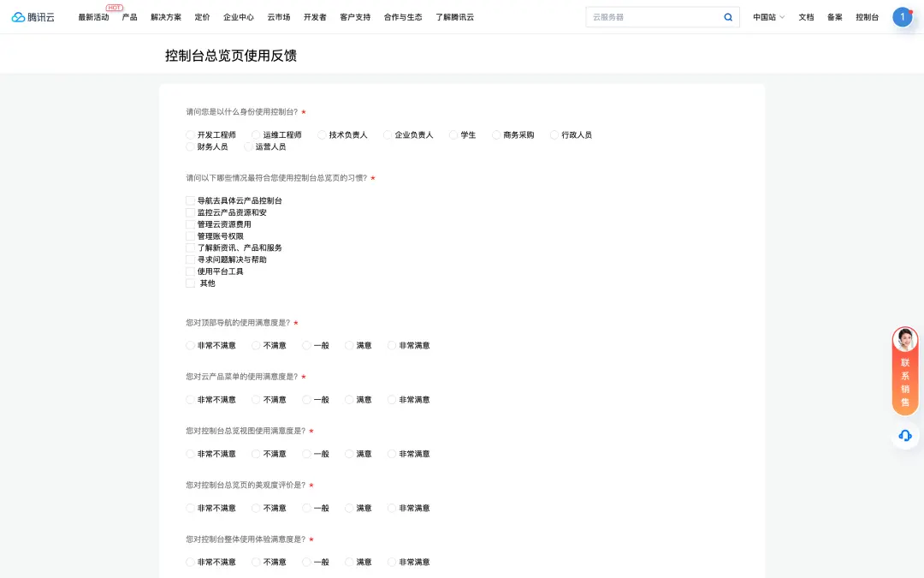Image resolution: width=924 pixels, height=578 pixels.
Task: Open the 解决方案 menu
Action: 166,17
